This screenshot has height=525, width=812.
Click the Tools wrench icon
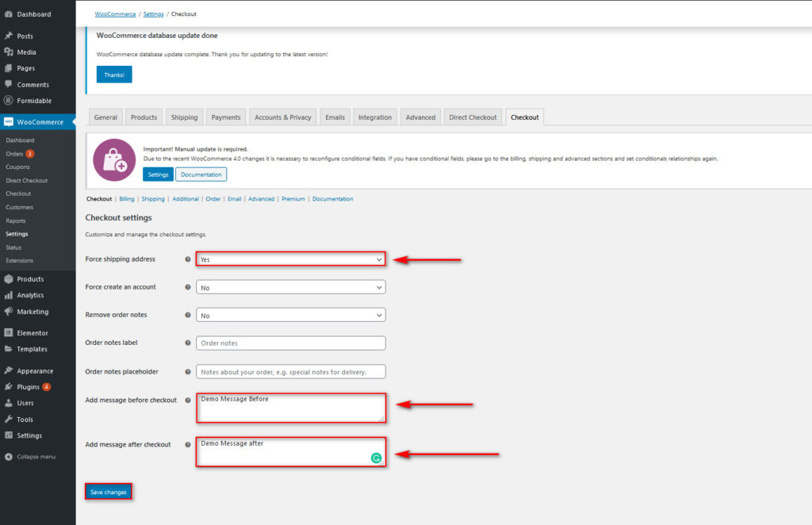[8, 419]
